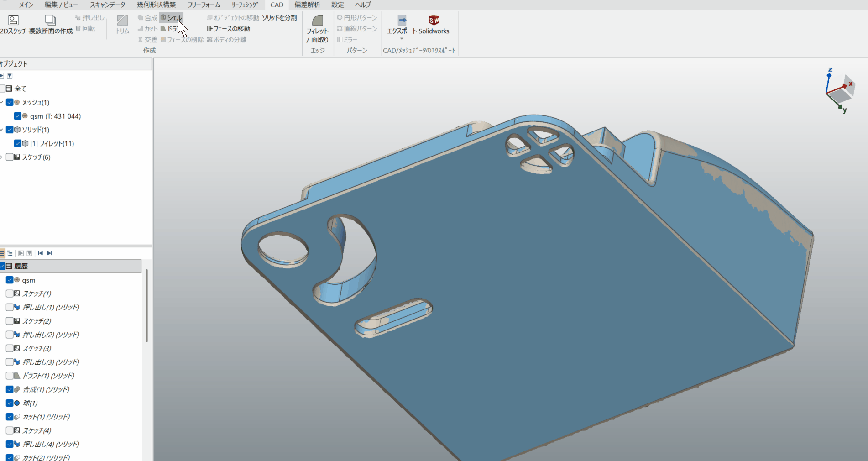Jump to first history step icon

(40, 253)
